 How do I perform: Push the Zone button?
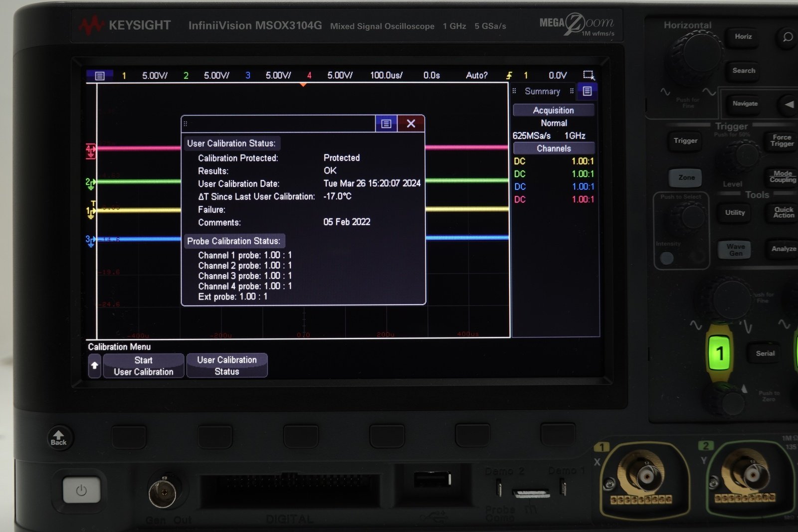click(x=686, y=178)
